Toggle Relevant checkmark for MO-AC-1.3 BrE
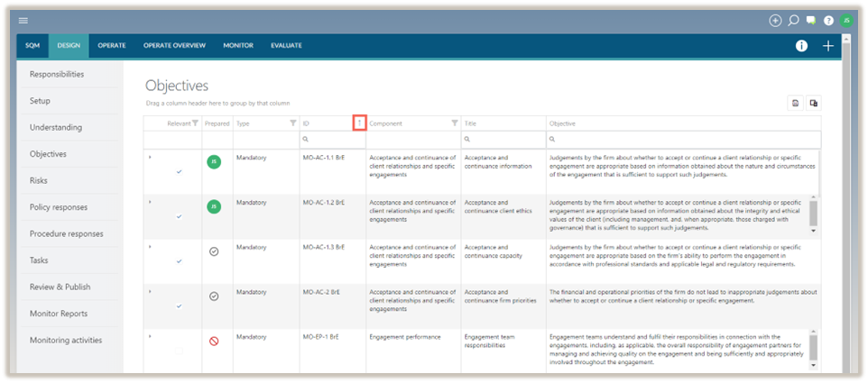This screenshot has height=383, width=868. [179, 260]
